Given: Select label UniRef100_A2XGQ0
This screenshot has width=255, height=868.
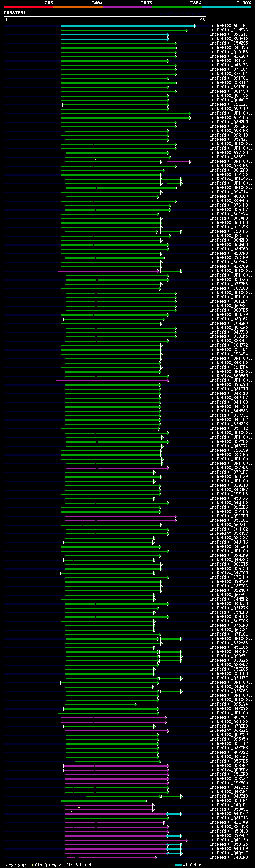Looking at the screenshot, I should [x=229, y=57].
